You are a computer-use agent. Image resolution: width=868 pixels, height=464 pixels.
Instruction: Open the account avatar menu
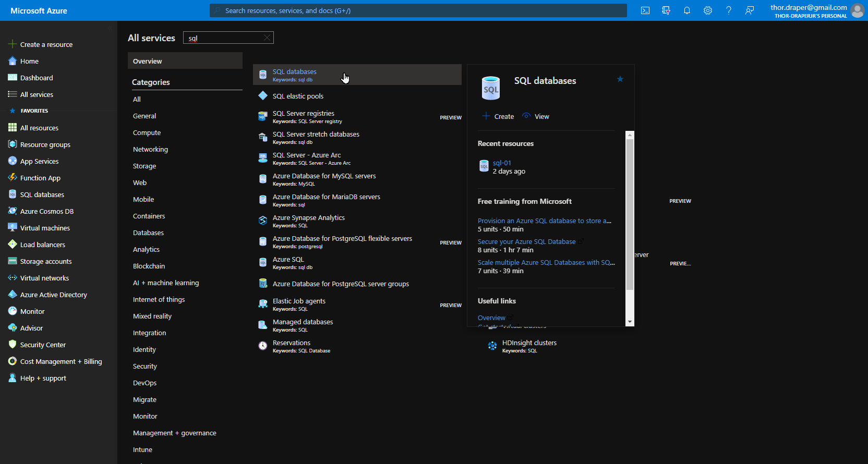coord(858,10)
